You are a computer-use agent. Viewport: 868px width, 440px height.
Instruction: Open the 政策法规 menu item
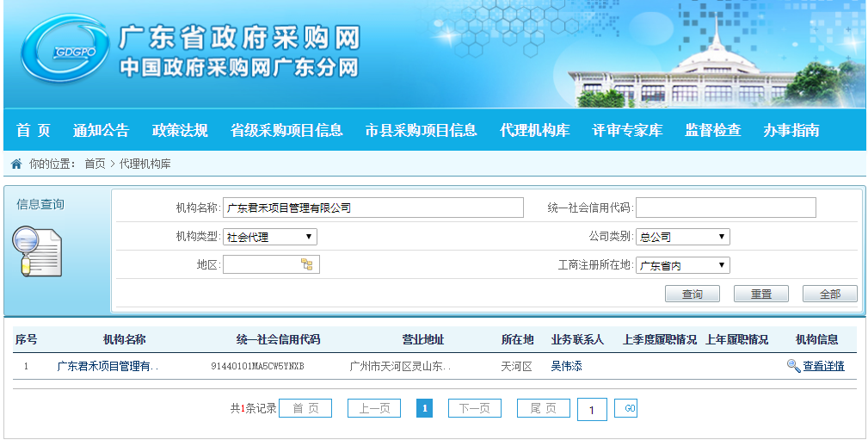tap(180, 130)
